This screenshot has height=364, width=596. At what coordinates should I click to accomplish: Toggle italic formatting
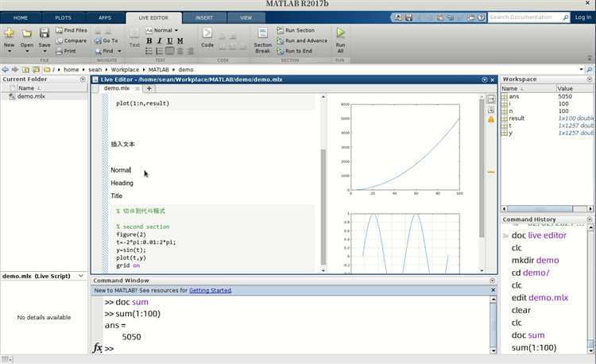click(x=159, y=41)
